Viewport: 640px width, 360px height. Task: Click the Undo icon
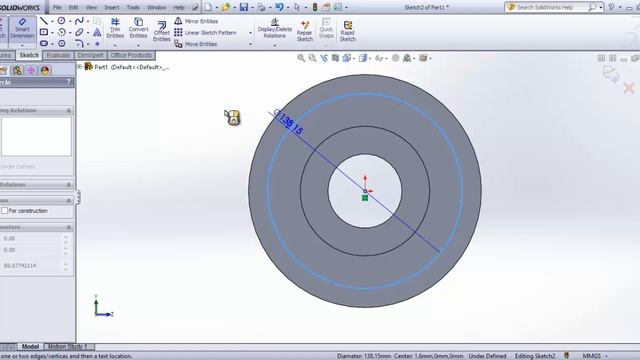coord(279,7)
